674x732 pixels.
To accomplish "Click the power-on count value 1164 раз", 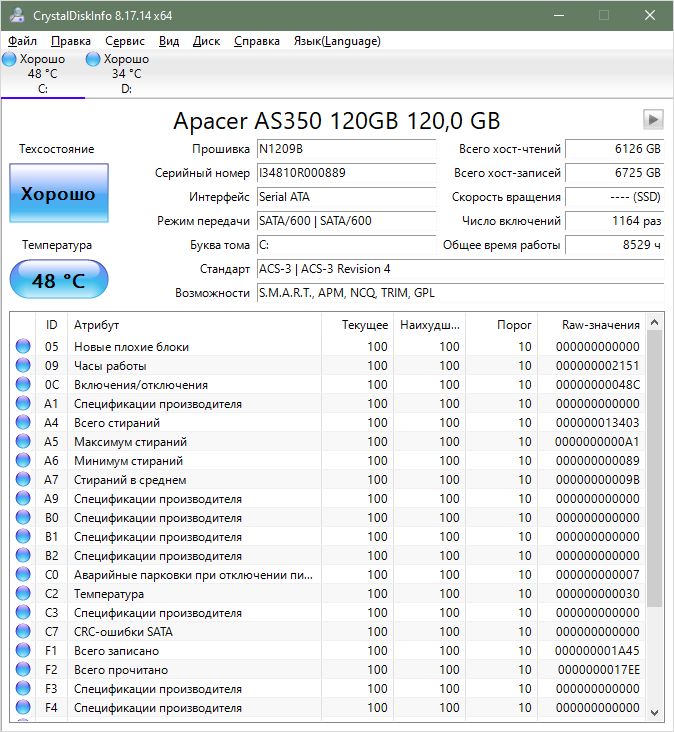I will tap(615, 221).
